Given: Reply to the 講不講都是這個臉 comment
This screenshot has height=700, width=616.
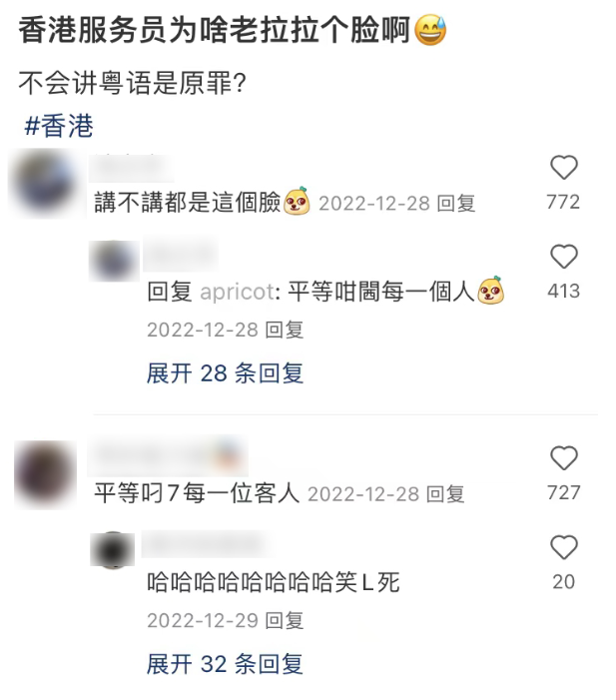Looking at the screenshot, I should tap(455, 204).
